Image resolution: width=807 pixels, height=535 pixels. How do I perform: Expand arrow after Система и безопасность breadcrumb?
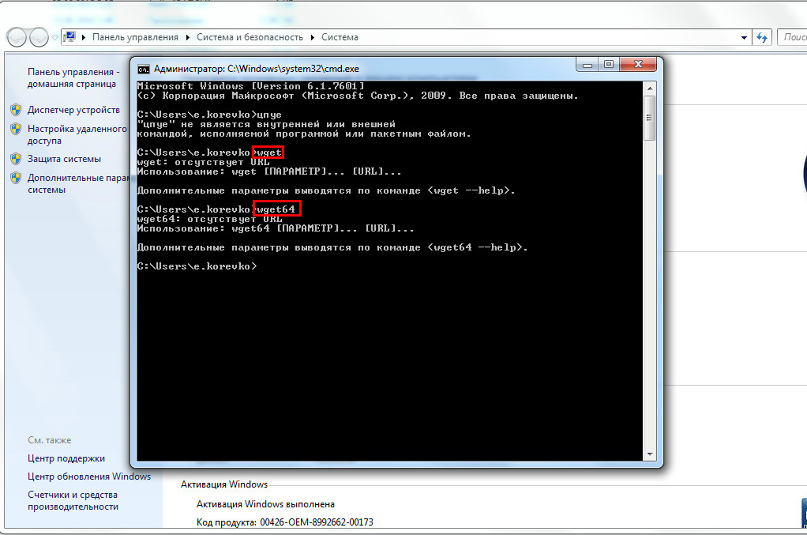(x=314, y=37)
